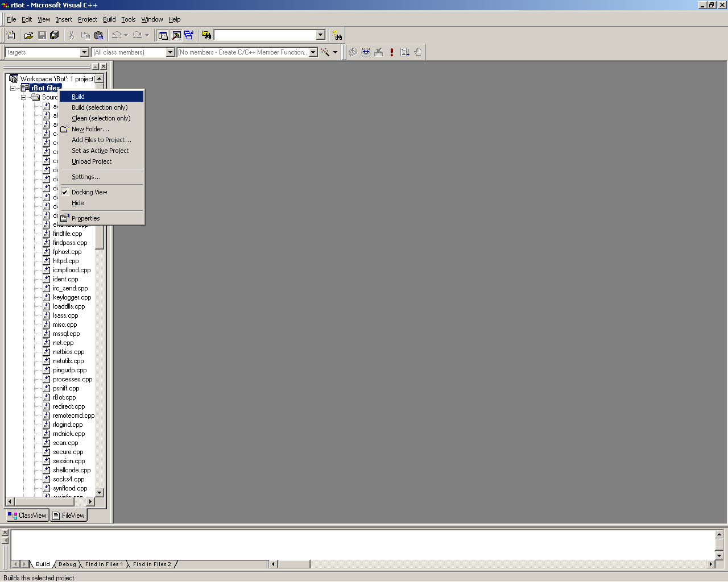728x582 pixels.
Task: Click the Find in Files icon
Action: [x=206, y=35]
